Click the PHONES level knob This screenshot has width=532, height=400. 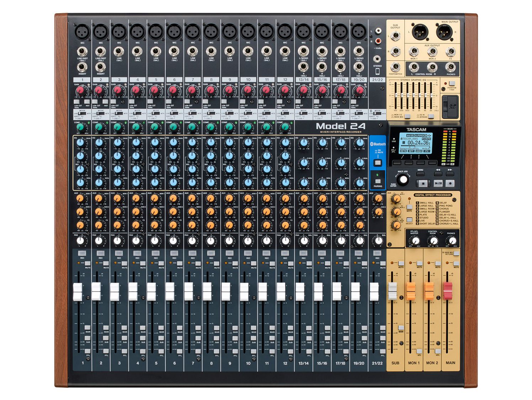[452, 241]
